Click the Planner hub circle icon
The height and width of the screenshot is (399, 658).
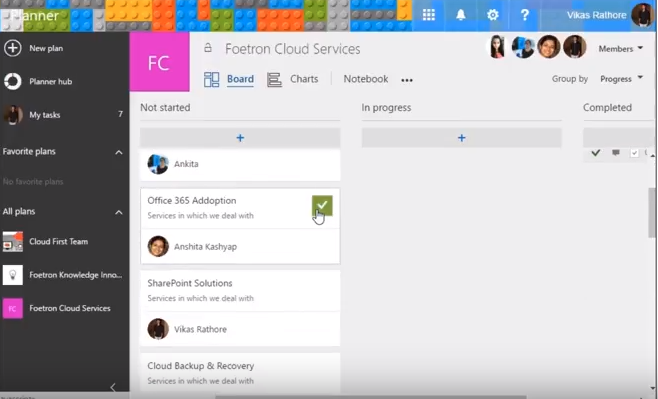tap(13, 81)
